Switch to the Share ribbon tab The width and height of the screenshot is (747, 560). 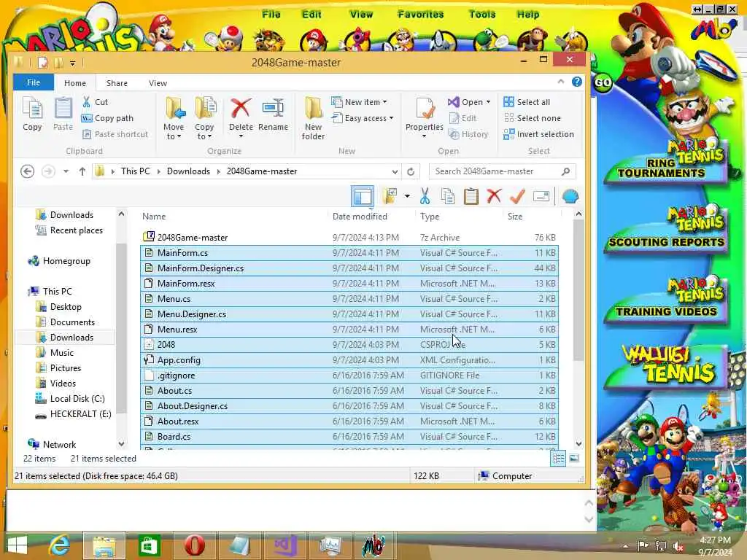tap(117, 83)
